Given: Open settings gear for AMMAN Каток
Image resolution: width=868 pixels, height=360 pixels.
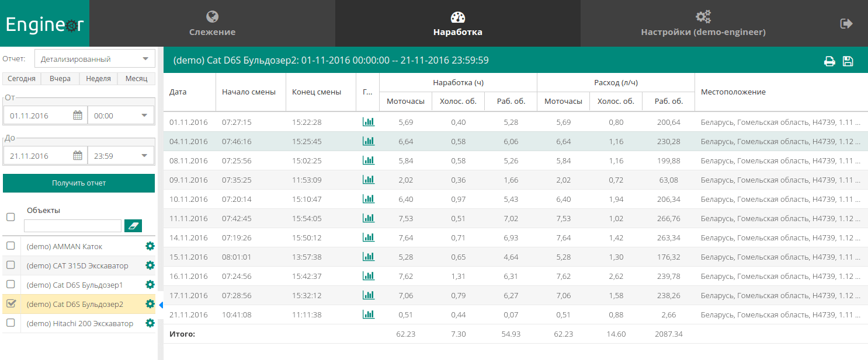Looking at the screenshot, I should (150, 246).
